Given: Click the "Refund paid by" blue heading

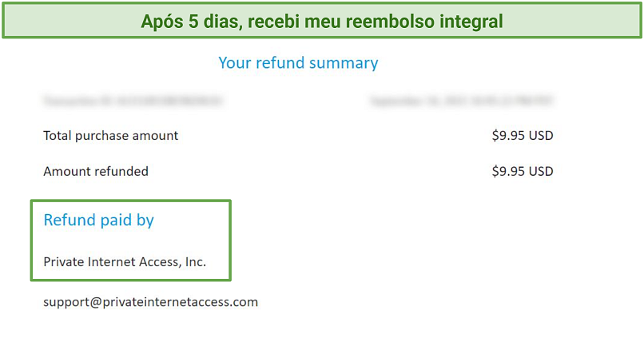Looking at the screenshot, I should click(98, 221).
